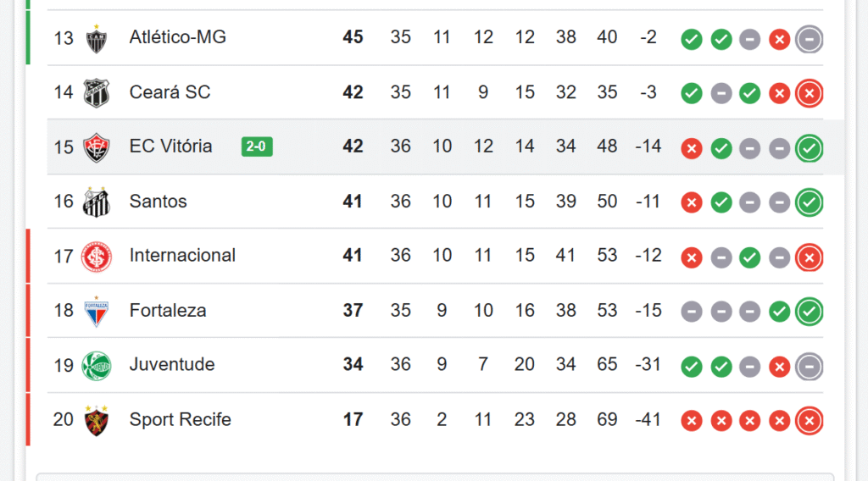Screen dimensions: 868x481
Task: Open the Ceará SC team link
Action: tap(170, 92)
